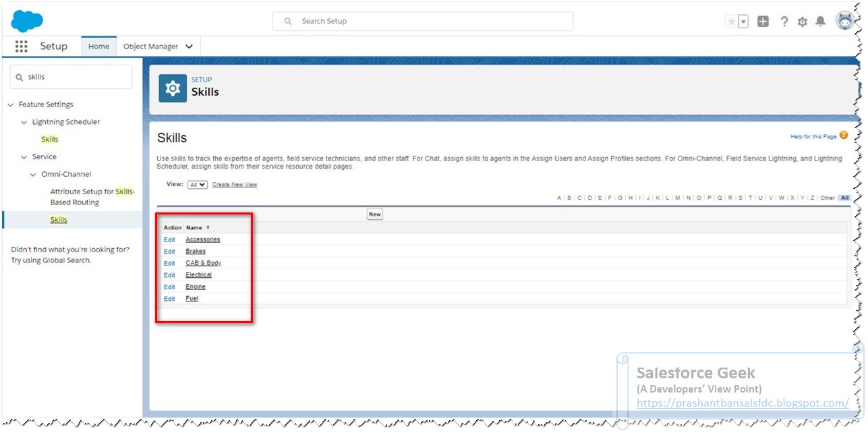The height and width of the screenshot is (433, 868).
Task: Click the global actions plus icon
Action: [763, 22]
